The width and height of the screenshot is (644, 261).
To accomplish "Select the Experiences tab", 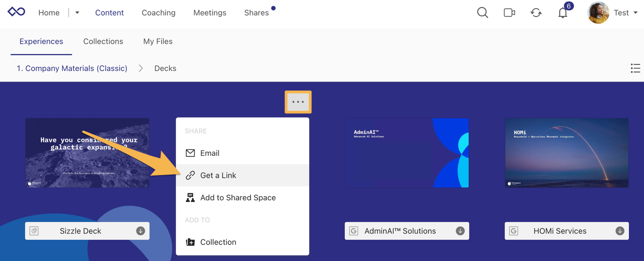I will pyautogui.click(x=41, y=41).
